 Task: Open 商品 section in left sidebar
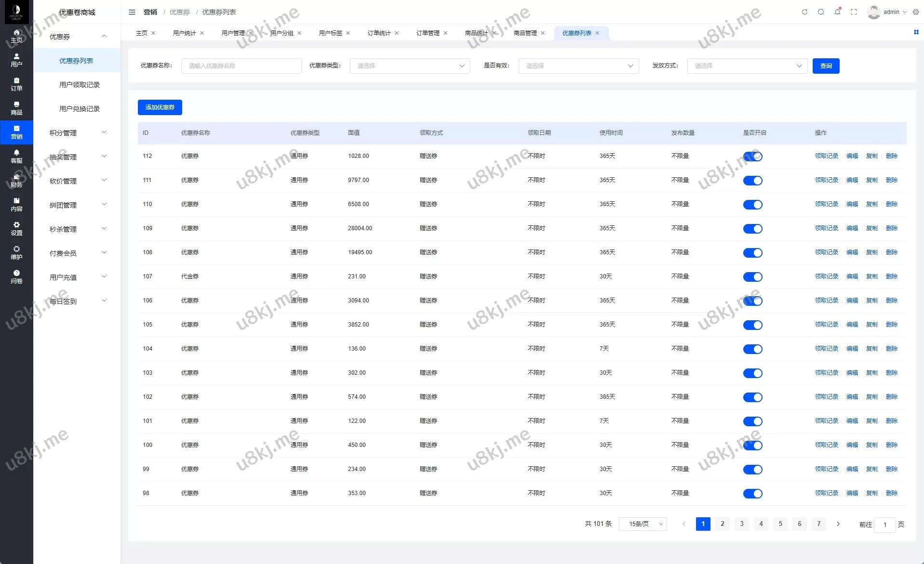pos(16,108)
